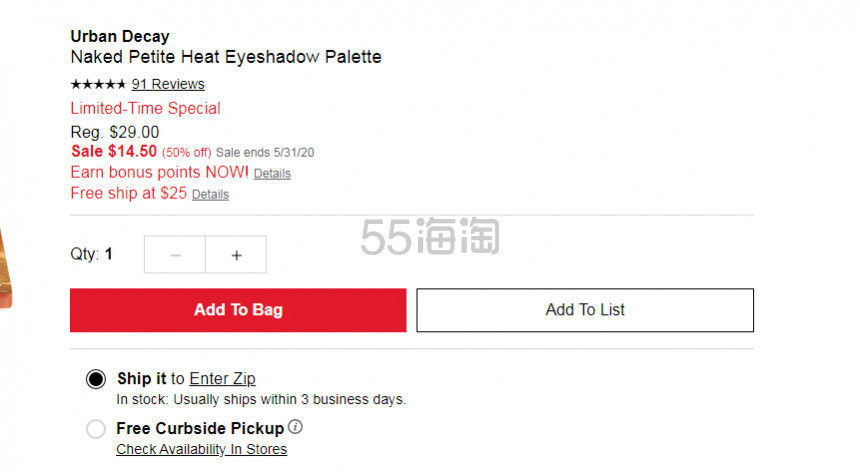Open the info icon beside Free Curbside Pickup

click(296, 426)
